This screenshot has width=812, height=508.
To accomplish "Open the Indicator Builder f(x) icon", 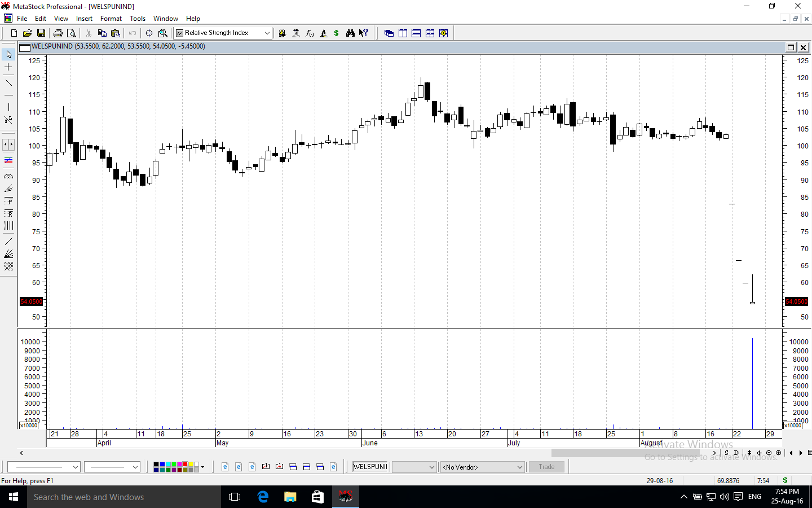I will (x=310, y=33).
